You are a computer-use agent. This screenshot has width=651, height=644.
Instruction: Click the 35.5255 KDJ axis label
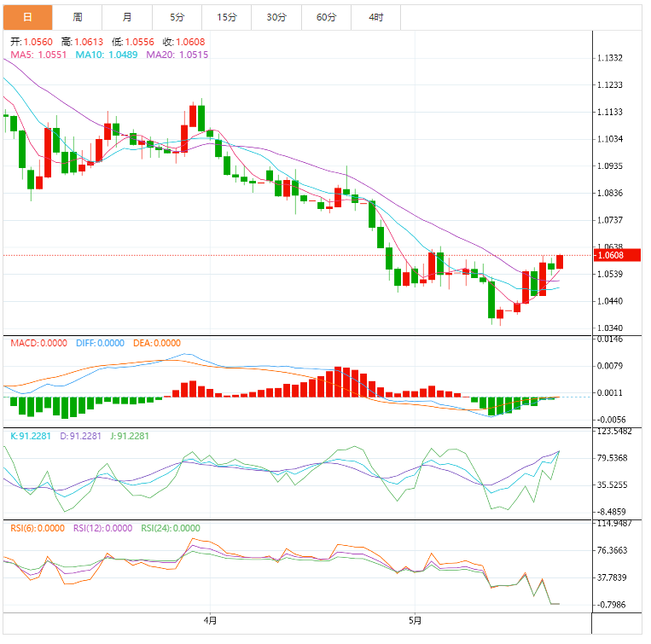point(612,485)
